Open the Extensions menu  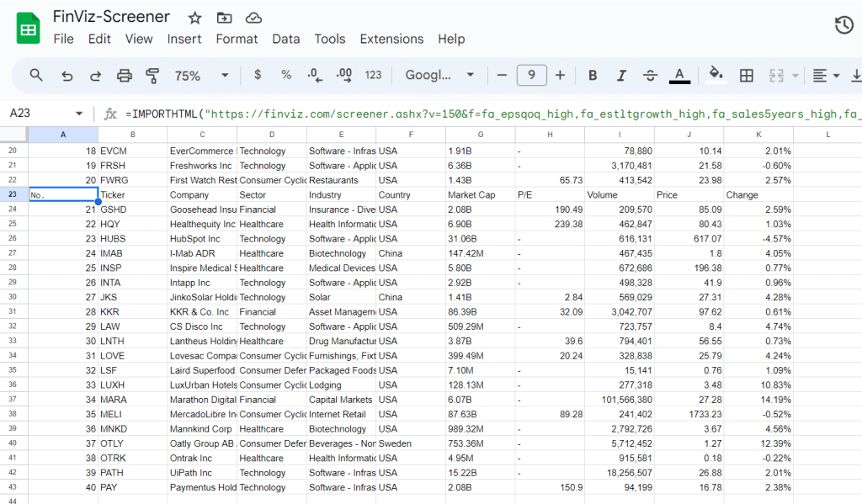point(391,39)
